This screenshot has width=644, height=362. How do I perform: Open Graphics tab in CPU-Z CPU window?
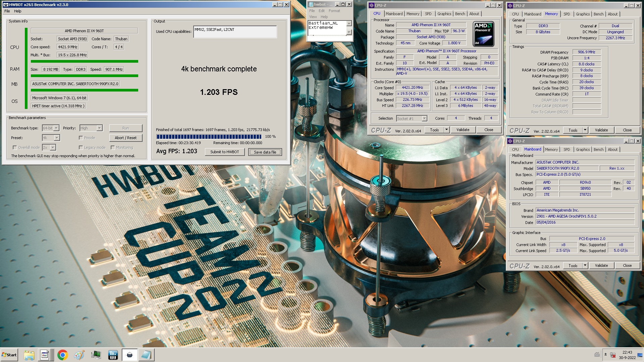(x=444, y=14)
